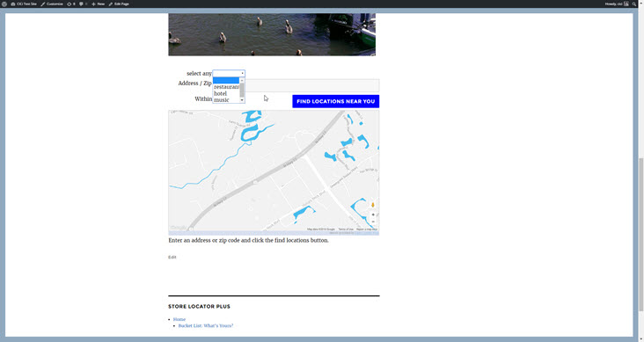Open the Home link in footer
Image resolution: width=644 pixels, height=342 pixels.
click(179, 319)
